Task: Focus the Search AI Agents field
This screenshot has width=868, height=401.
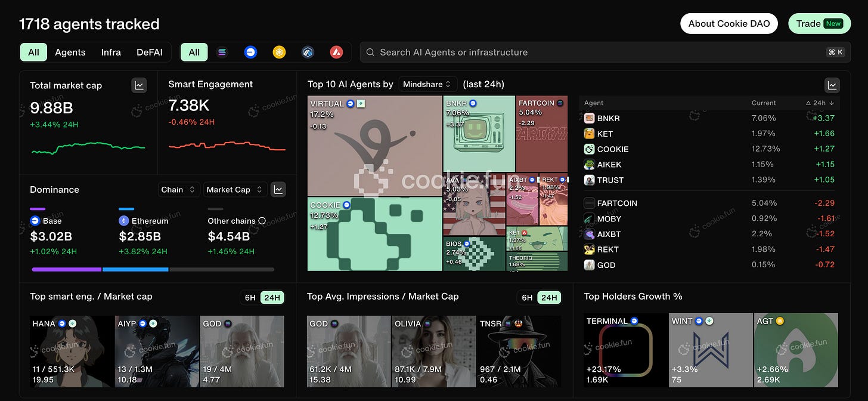Action: click(605, 53)
